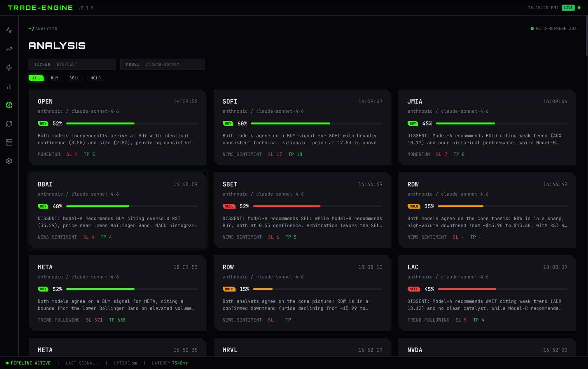The image size is (588, 369).
Task: Click the JMIA 45% green confidence bar
Action: tap(502, 123)
